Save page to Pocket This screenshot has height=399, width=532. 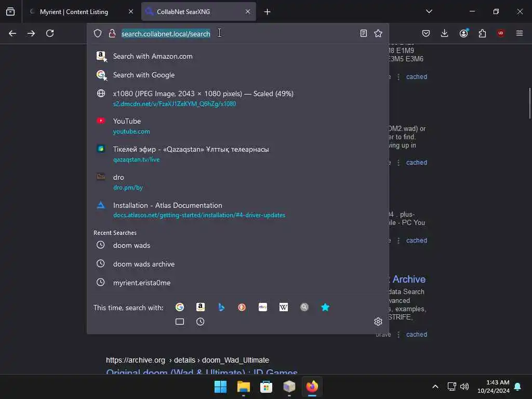[426, 33]
